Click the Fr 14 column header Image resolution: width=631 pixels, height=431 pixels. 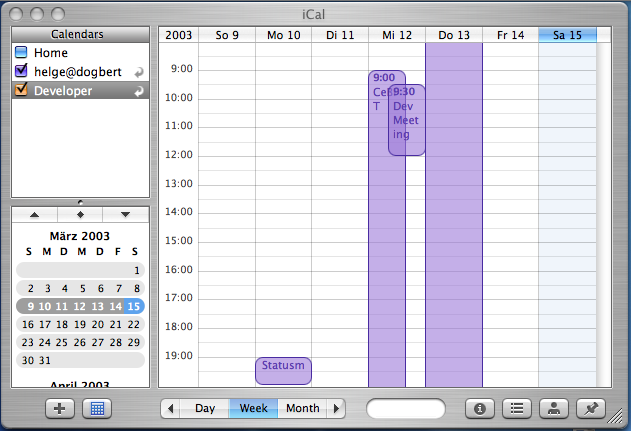(511, 35)
